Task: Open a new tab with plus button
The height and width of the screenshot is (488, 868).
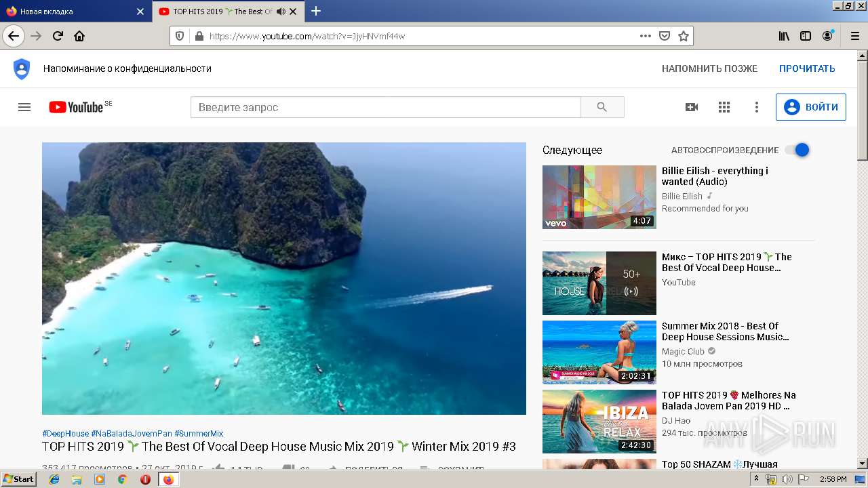Action: click(316, 11)
